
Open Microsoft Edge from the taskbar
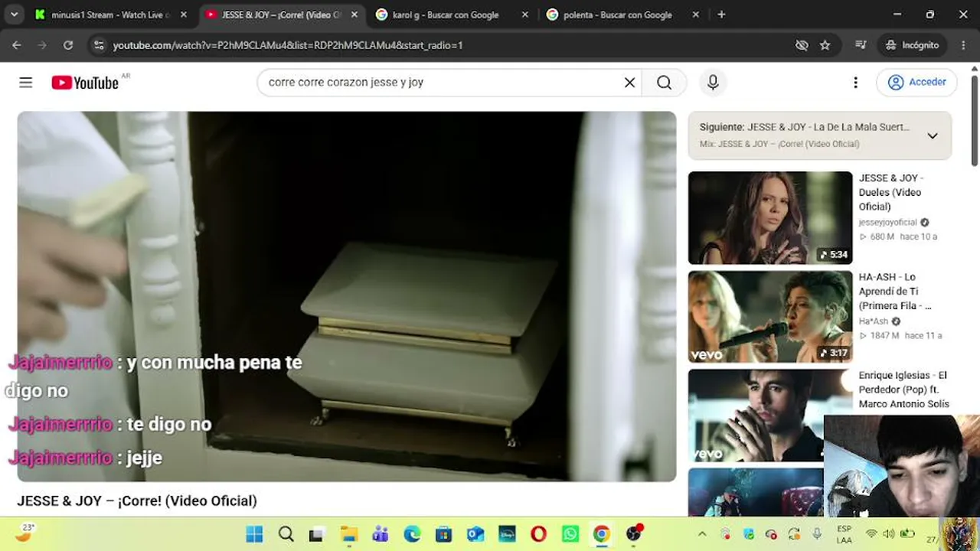412,534
